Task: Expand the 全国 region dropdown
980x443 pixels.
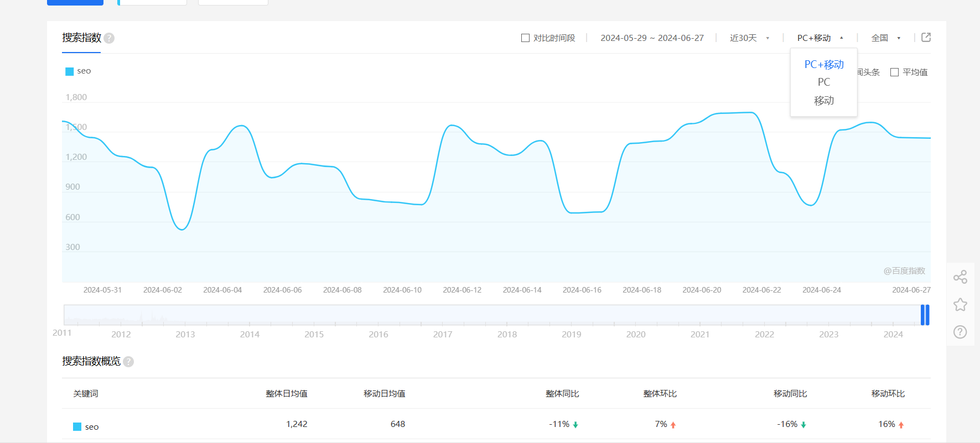Action: pyautogui.click(x=885, y=38)
